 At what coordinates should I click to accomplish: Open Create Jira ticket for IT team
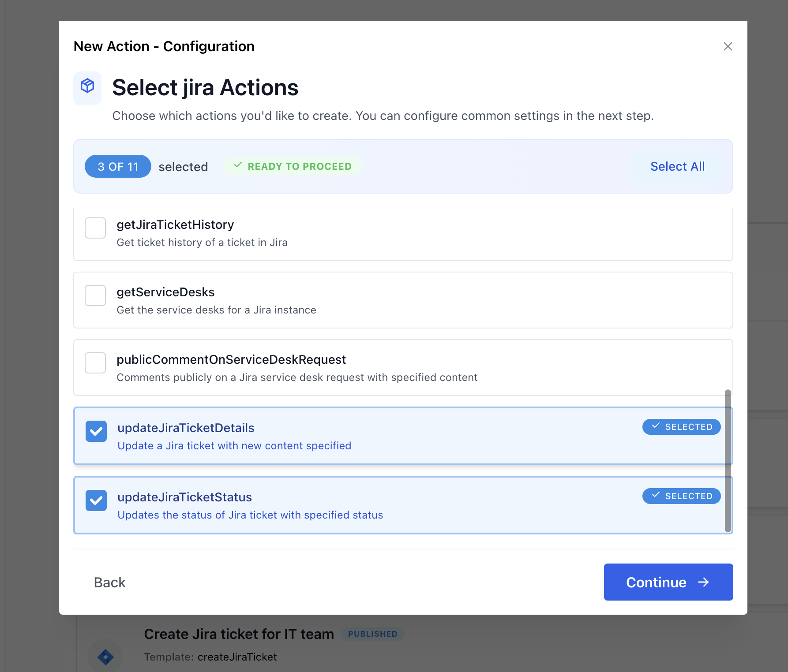point(239,634)
